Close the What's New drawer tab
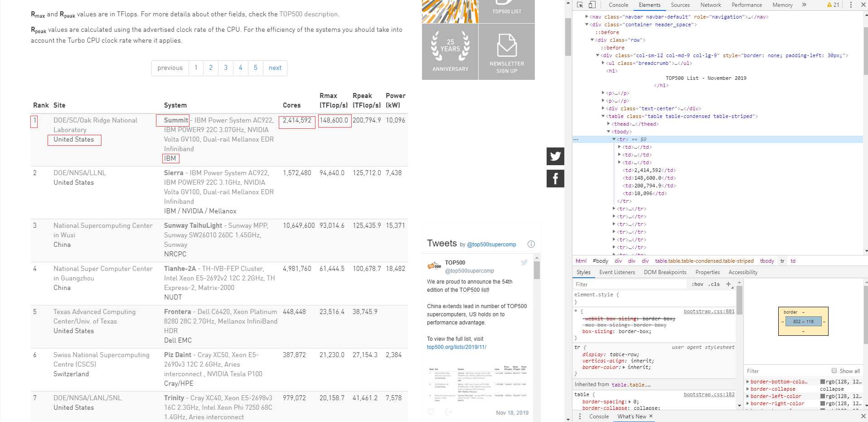The image size is (868, 422). [x=651, y=416]
